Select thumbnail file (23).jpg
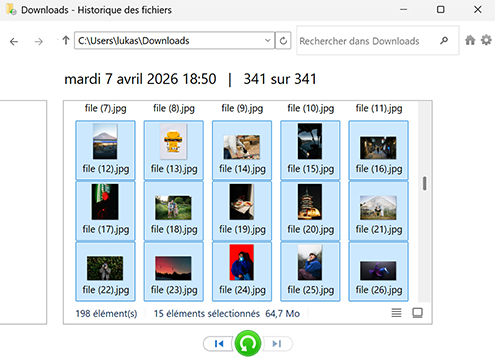495x360 pixels. (x=174, y=271)
